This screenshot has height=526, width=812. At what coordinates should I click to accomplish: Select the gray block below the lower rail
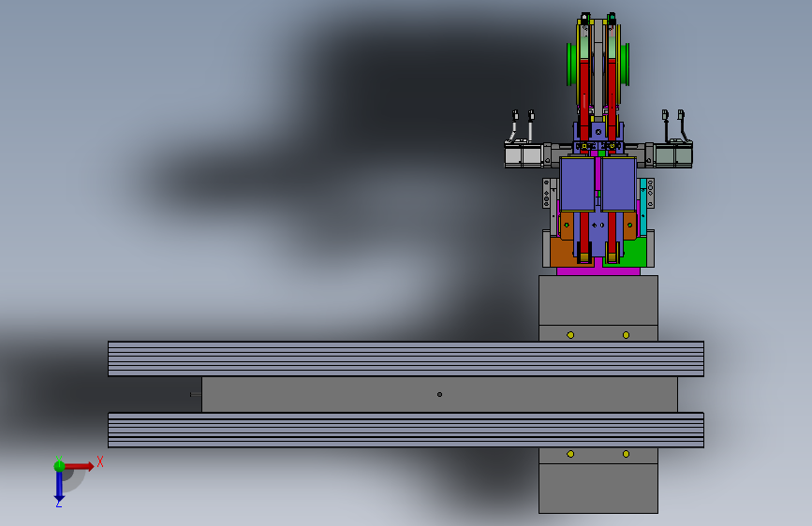(x=598, y=487)
